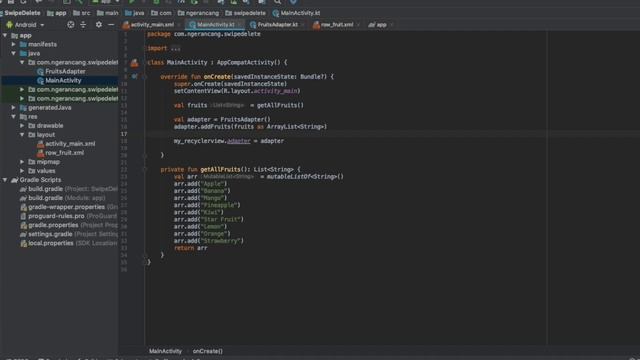Click the underlined adapter property in my_recyclerview line

pyautogui.click(x=239, y=141)
